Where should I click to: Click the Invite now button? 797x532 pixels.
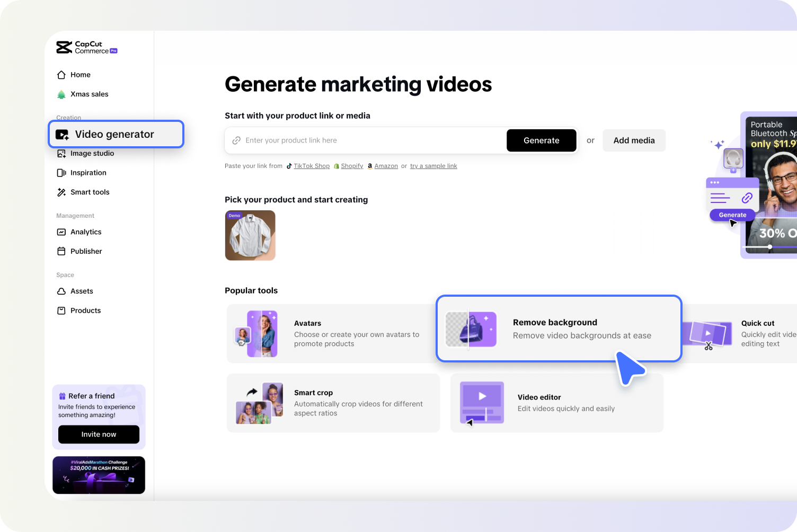[99, 435]
